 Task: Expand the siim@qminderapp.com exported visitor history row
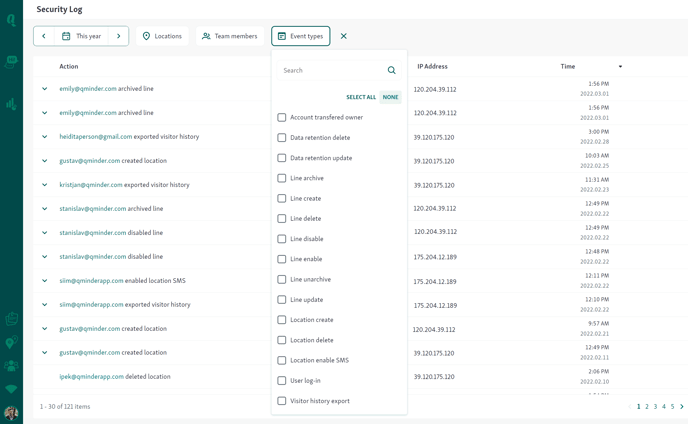[44, 305]
